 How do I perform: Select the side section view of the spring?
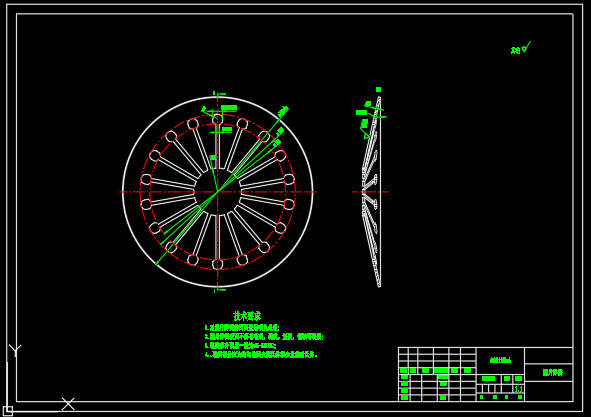pos(372,192)
